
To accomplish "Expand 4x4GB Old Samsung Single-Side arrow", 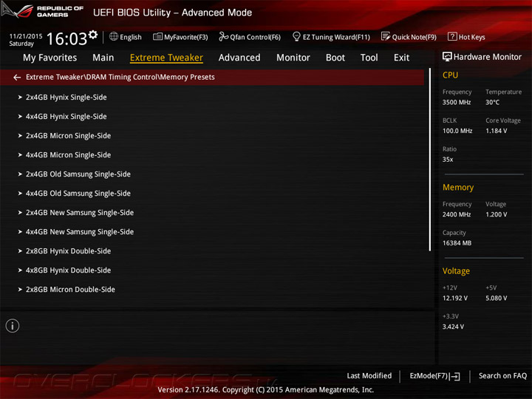I will (x=20, y=194).
